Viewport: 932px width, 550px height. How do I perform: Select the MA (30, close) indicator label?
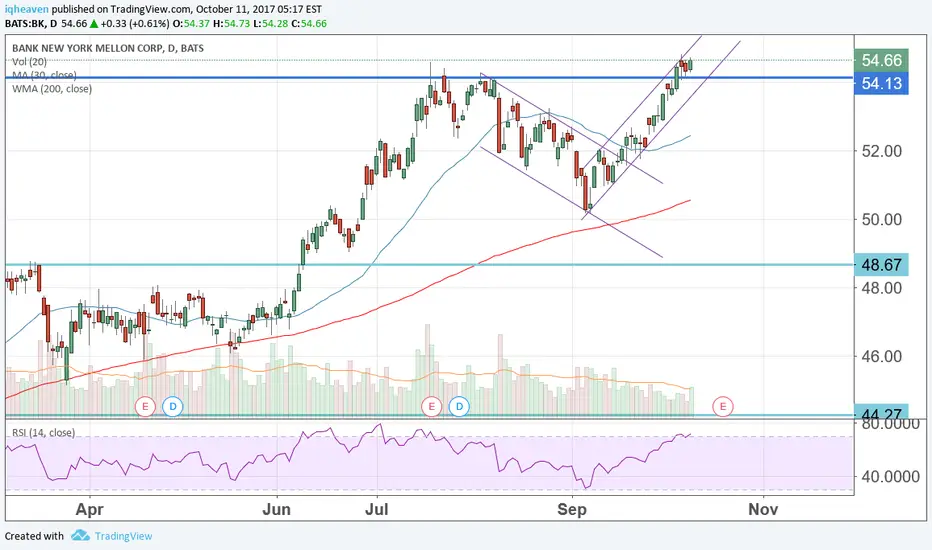(44, 75)
